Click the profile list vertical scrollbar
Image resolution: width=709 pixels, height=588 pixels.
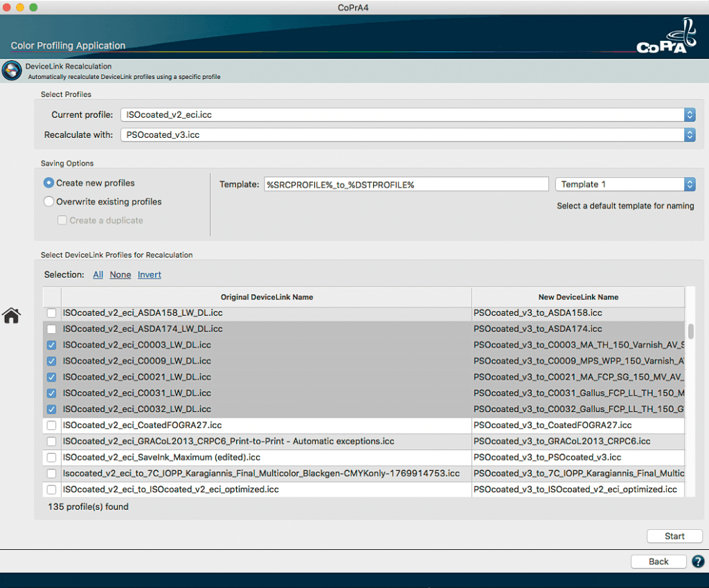pos(690,330)
